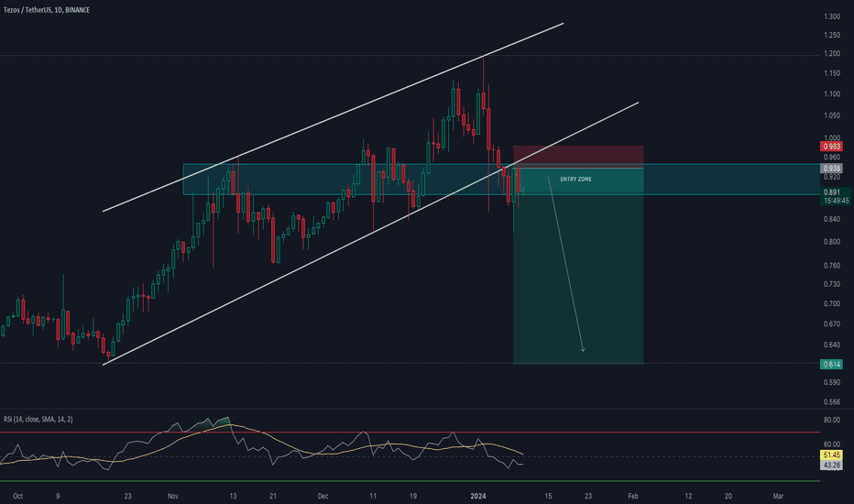The width and height of the screenshot is (854, 504).
Task: Click the 0.566 price axis label
Action: [832, 402]
